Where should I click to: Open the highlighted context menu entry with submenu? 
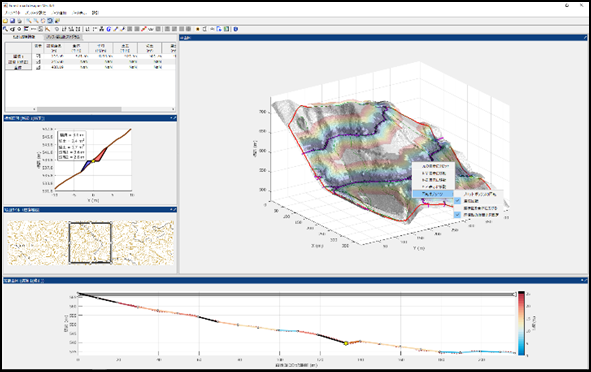click(433, 194)
